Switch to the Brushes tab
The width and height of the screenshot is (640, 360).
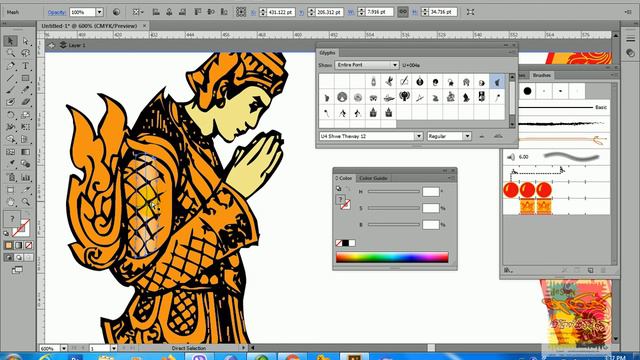(x=542, y=75)
